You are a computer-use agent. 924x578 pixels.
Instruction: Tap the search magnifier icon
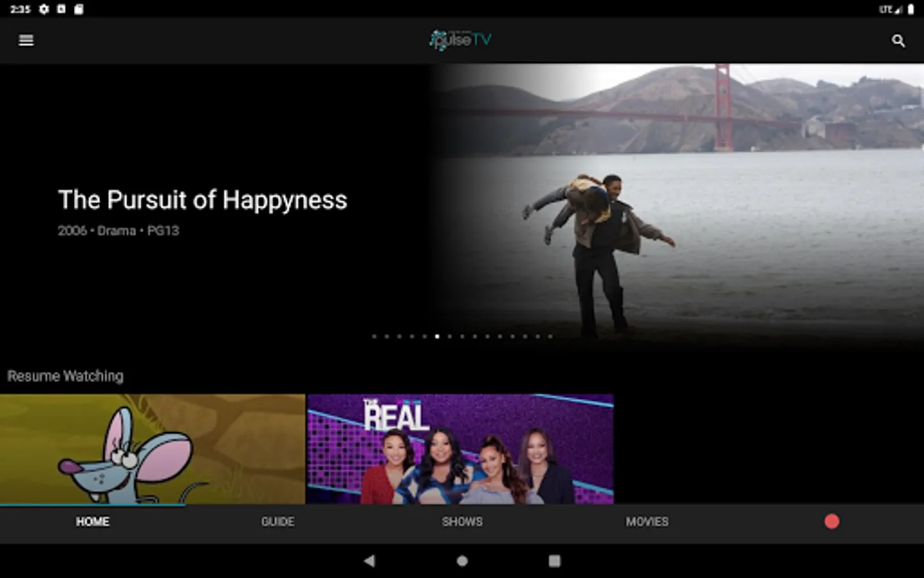click(898, 41)
